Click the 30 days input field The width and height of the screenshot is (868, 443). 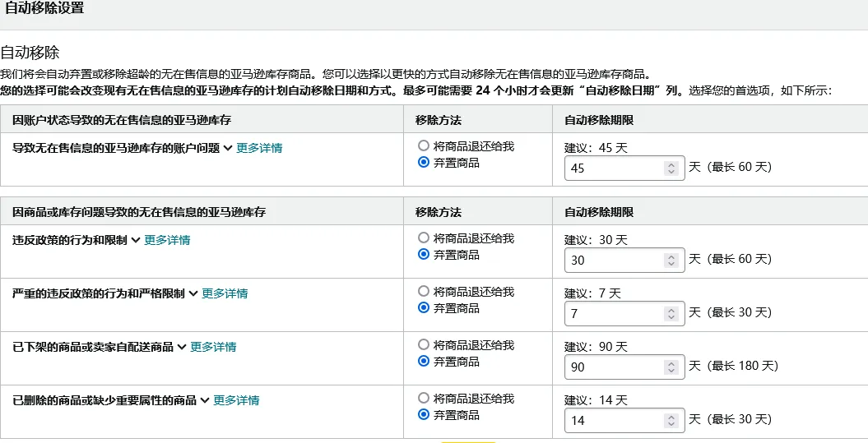click(x=613, y=260)
